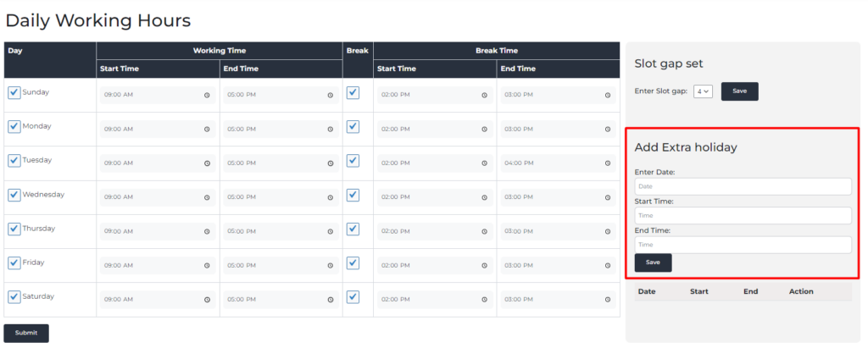This screenshot has height=348, width=868.
Task: Click the holiday Enter Date field
Action: tap(743, 186)
